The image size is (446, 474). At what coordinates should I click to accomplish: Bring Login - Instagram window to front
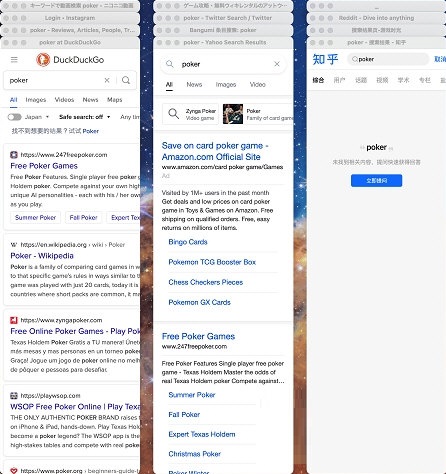click(x=70, y=18)
